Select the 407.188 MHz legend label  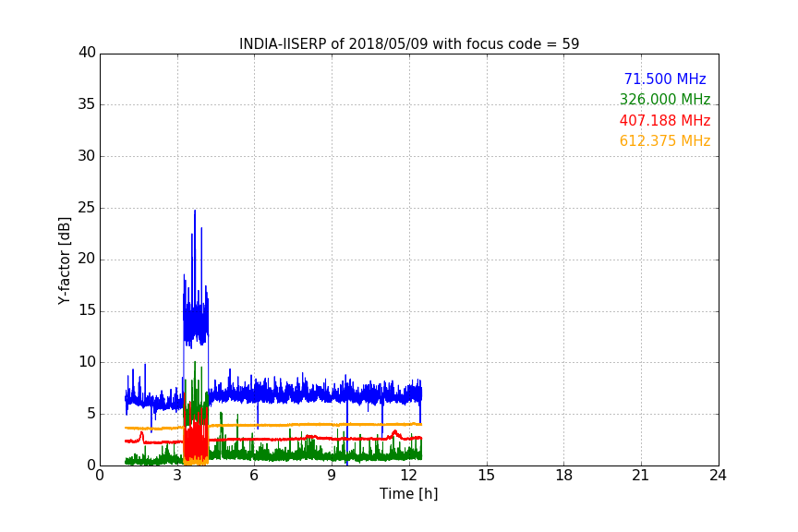coord(665,120)
